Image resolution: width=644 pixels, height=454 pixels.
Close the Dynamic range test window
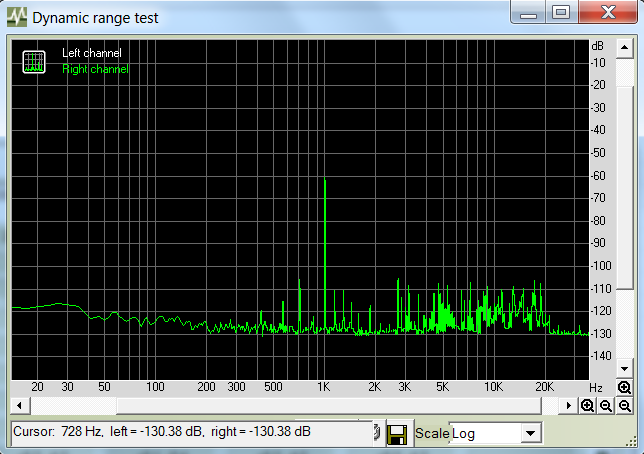(608, 12)
